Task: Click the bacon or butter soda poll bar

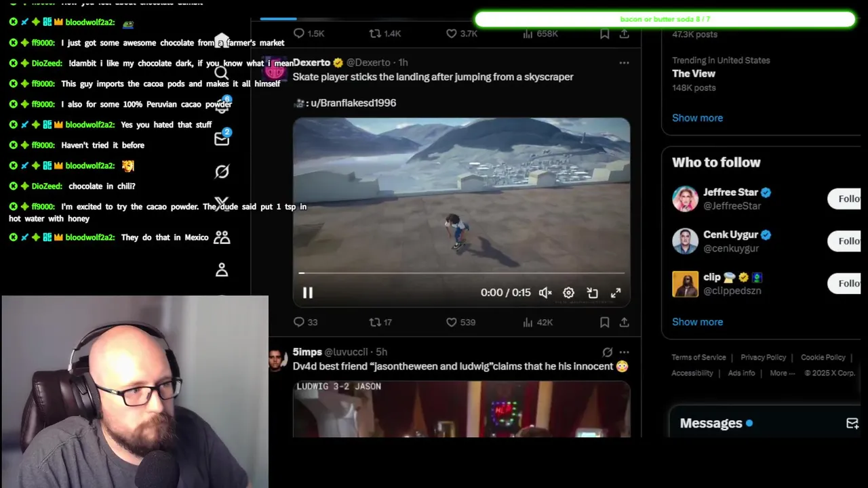Action: tap(665, 19)
